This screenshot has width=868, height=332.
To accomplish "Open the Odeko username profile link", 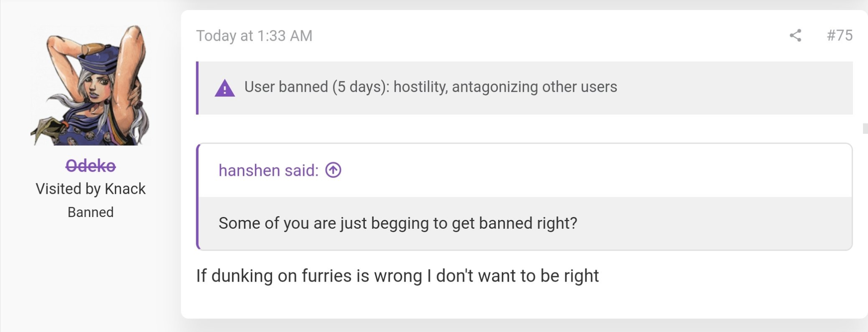I will pos(91,166).
